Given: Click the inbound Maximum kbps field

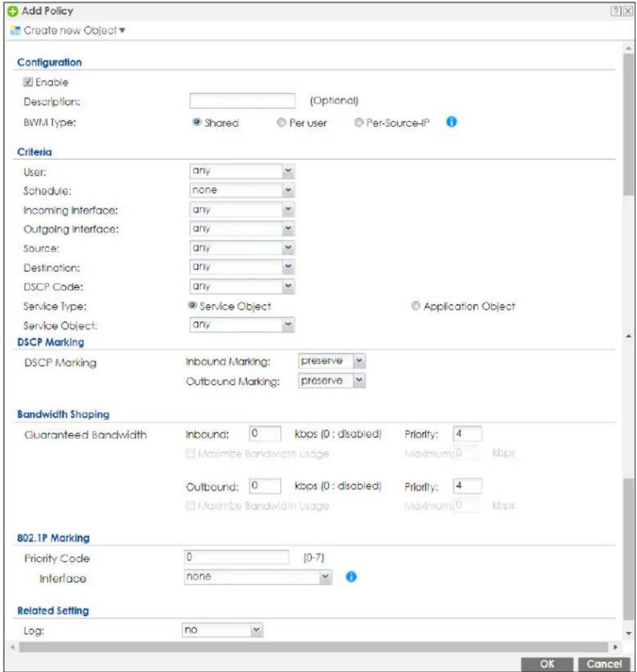Looking at the screenshot, I should [x=466, y=453].
